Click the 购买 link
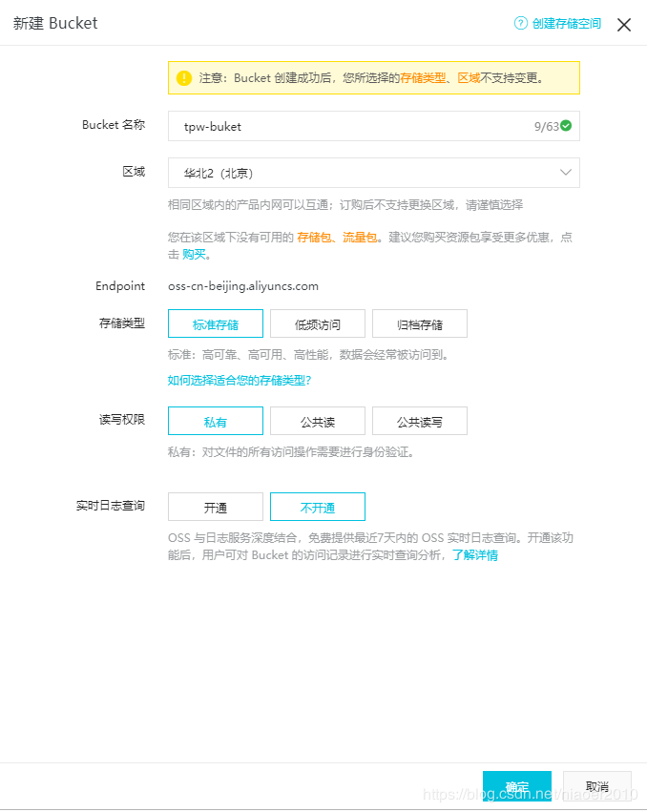 click(195, 254)
